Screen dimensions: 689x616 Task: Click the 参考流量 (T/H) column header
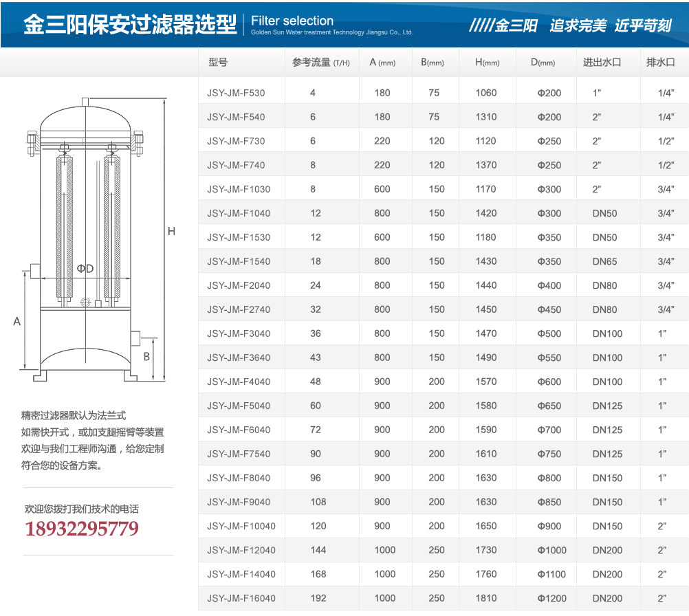(320, 63)
